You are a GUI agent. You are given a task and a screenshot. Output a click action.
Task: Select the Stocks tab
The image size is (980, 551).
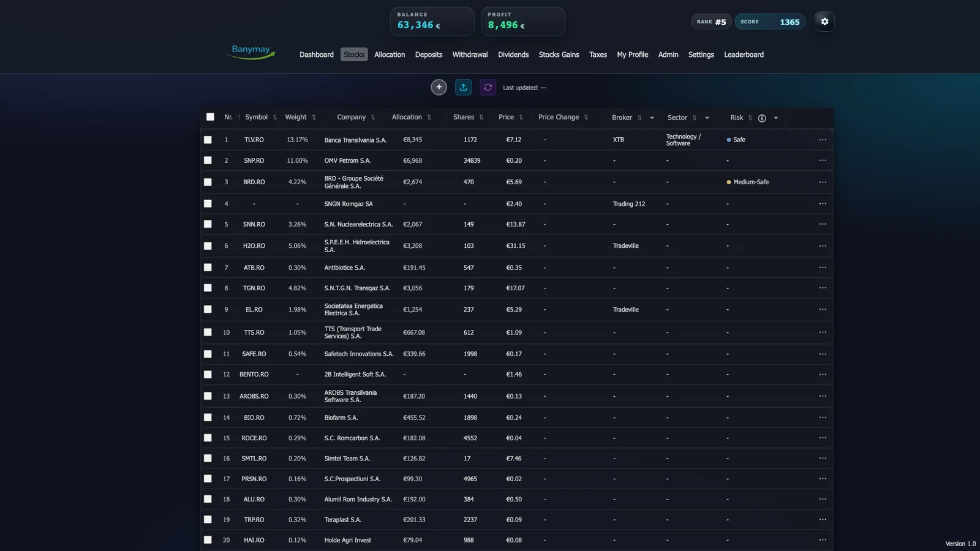click(354, 54)
